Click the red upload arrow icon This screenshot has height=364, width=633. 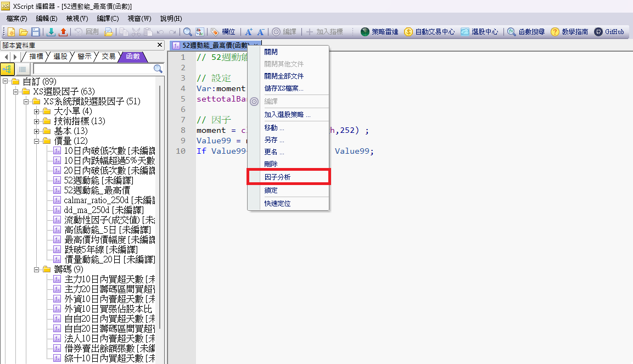click(x=63, y=32)
